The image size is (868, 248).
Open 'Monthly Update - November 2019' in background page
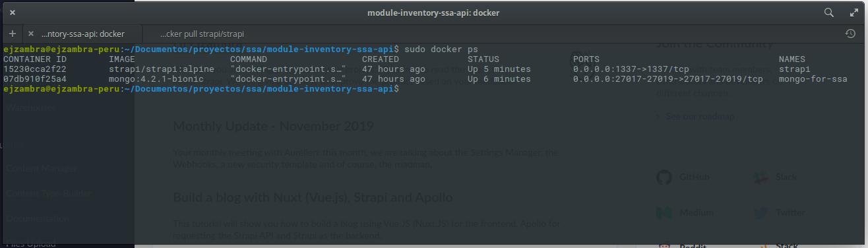(273, 126)
